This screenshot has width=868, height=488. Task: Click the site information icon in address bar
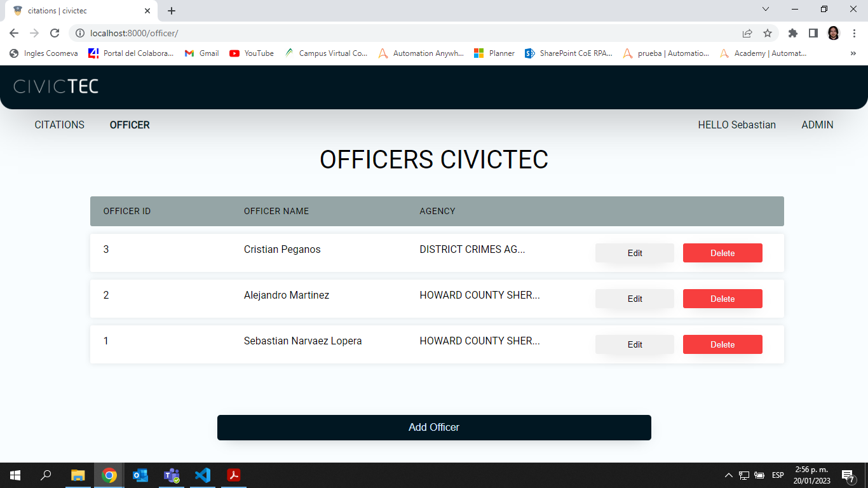[x=80, y=33]
